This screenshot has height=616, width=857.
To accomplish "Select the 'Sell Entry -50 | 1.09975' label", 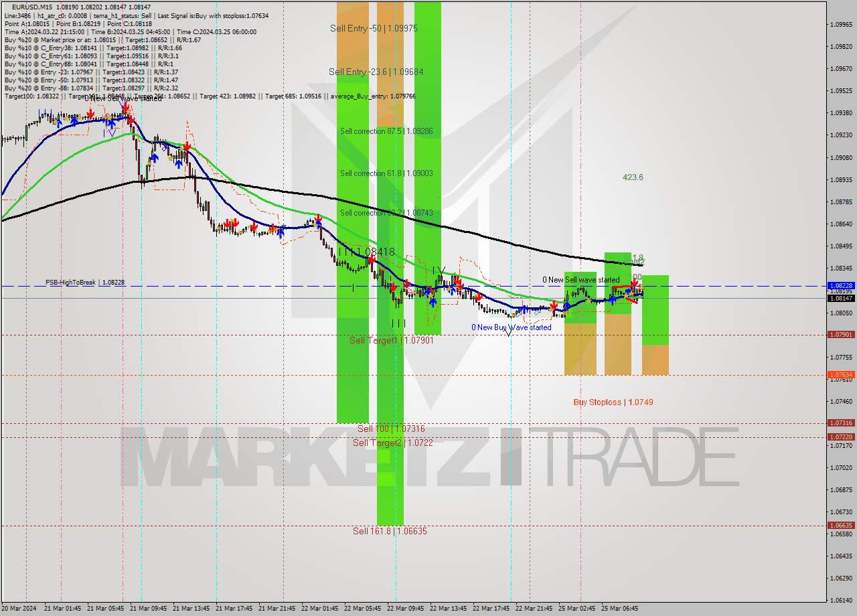I will click(374, 28).
